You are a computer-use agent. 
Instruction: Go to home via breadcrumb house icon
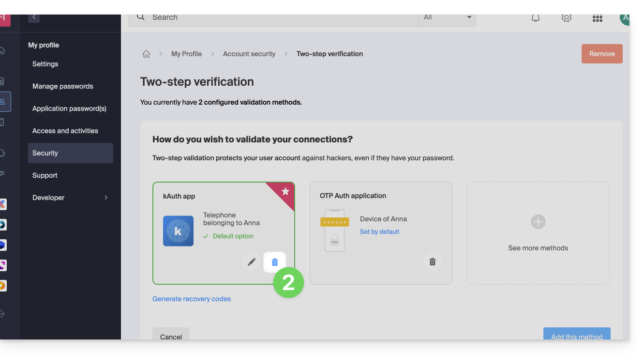[146, 54]
